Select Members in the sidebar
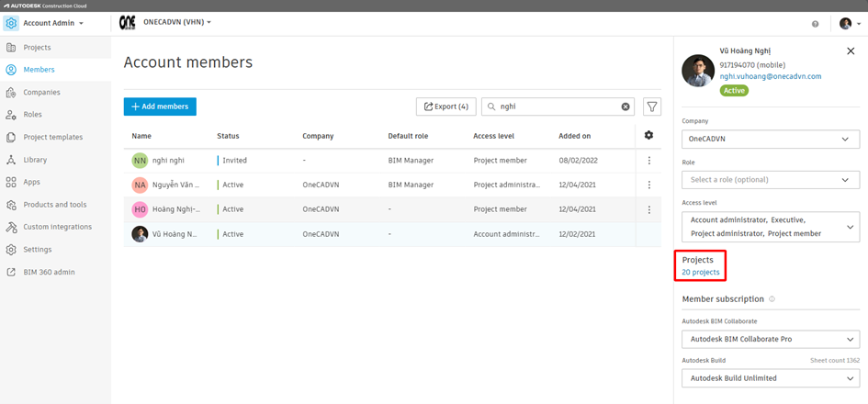868x404 pixels. pos(39,70)
